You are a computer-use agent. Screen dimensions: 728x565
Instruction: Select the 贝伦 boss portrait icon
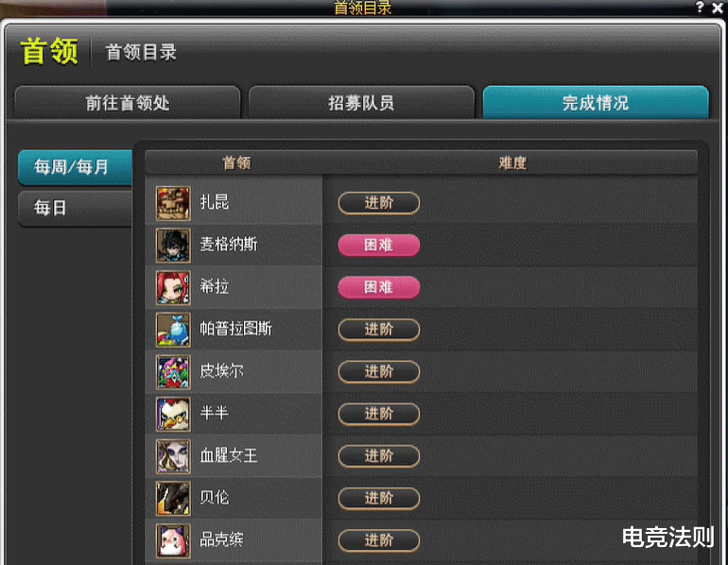(x=173, y=499)
